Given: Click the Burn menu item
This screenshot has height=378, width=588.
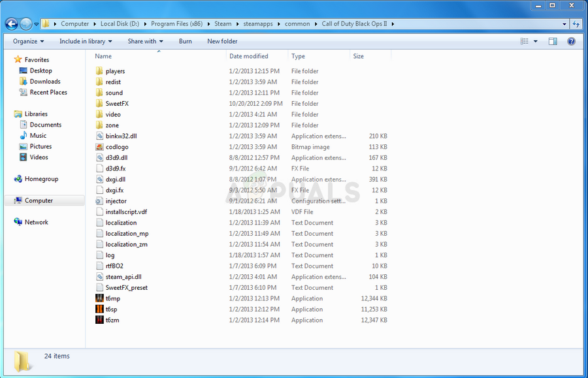Looking at the screenshot, I should tap(185, 41).
